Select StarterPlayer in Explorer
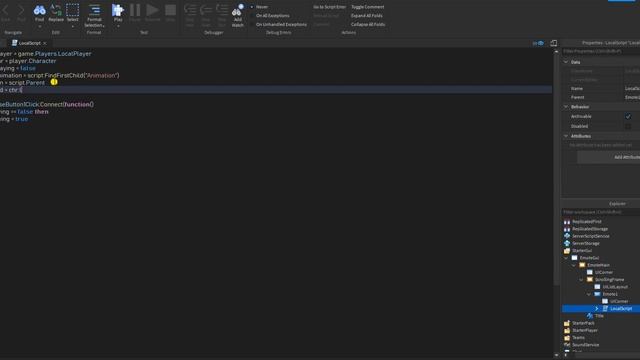 click(584, 331)
